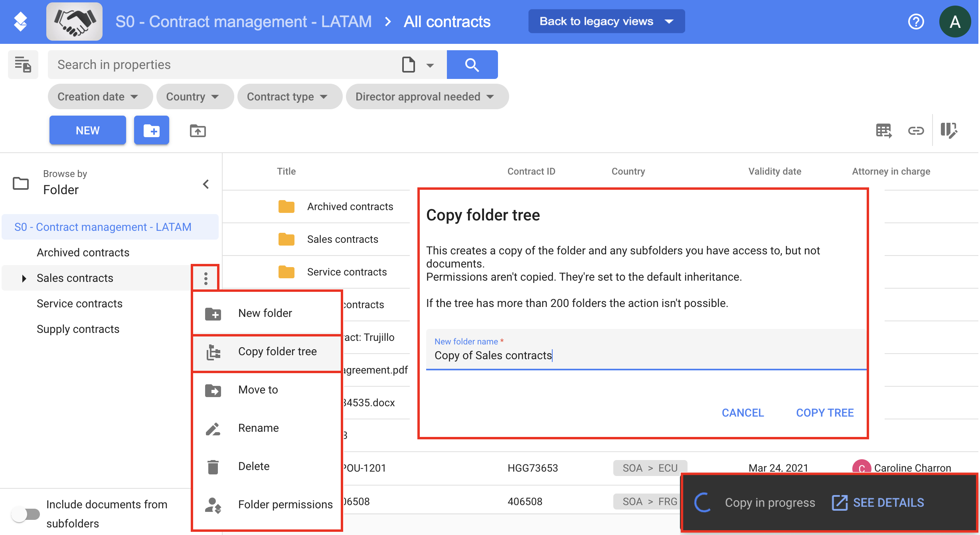Image resolution: width=980 pixels, height=535 pixels.
Task: Open Back to legacy views dropdown
Action: (x=607, y=22)
